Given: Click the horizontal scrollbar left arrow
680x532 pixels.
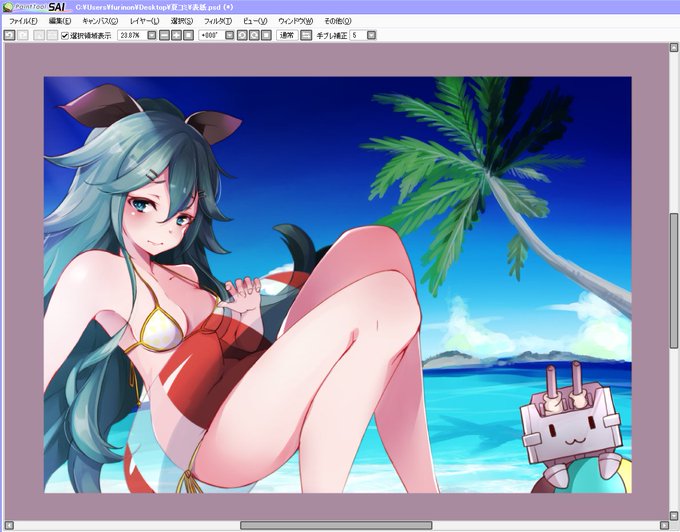Looking at the screenshot, I should coord(8,525).
